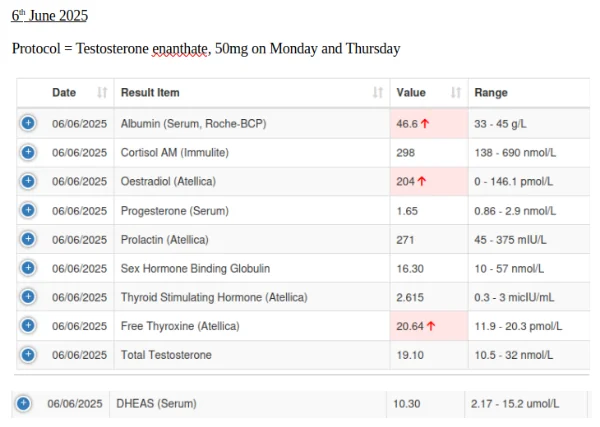
Task: Expand Free Thyroxine row plus icon
Action: 28,326
